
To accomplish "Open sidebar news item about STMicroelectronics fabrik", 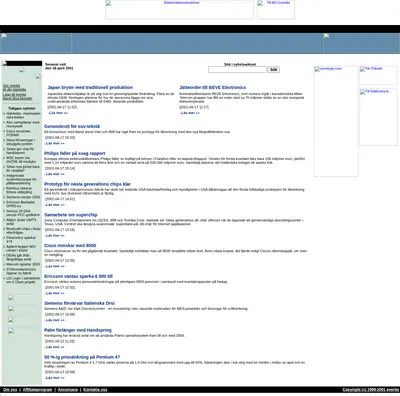I will point(21,271).
